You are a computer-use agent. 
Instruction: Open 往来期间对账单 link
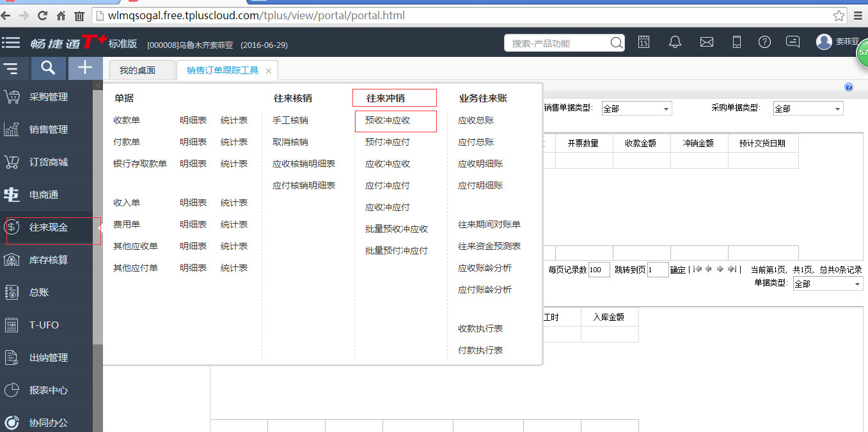tap(489, 224)
